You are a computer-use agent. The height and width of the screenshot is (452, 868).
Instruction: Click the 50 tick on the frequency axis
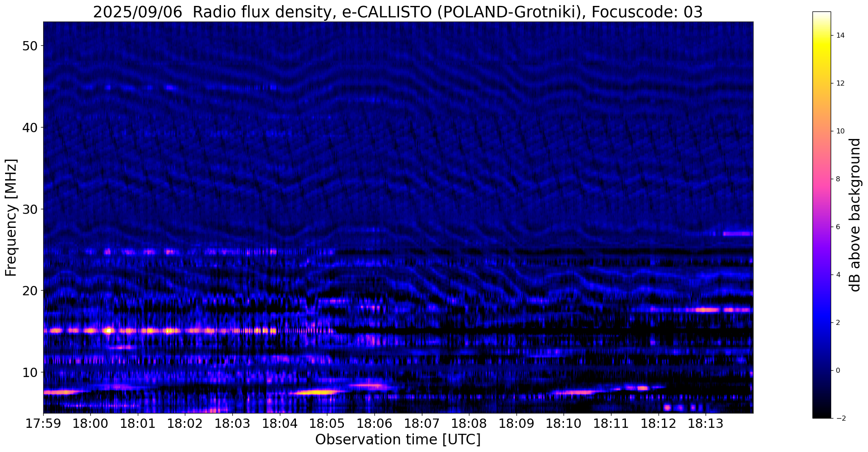pyautogui.click(x=29, y=46)
